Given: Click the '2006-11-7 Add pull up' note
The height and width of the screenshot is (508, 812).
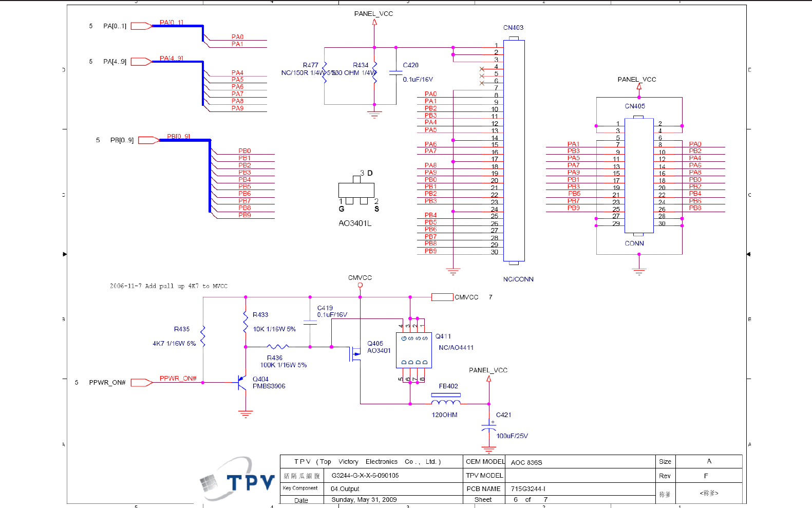Looking at the screenshot, I should tap(168, 286).
